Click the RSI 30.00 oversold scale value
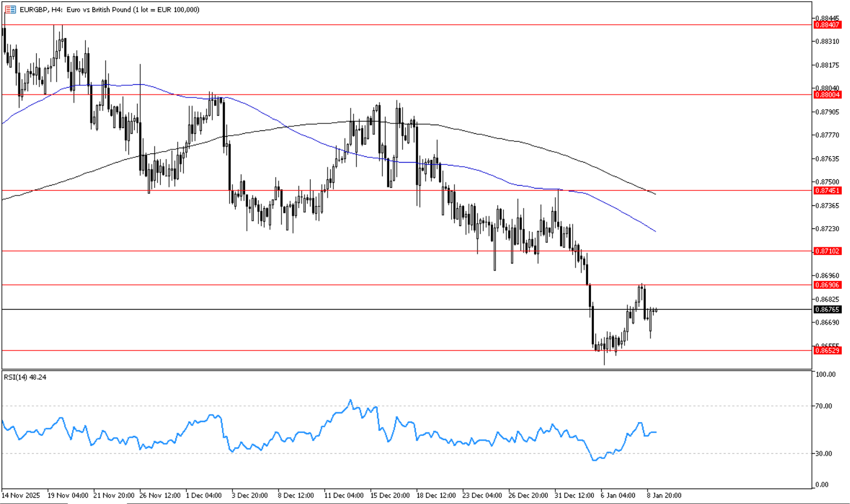850x504 pixels. click(x=823, y=453)
